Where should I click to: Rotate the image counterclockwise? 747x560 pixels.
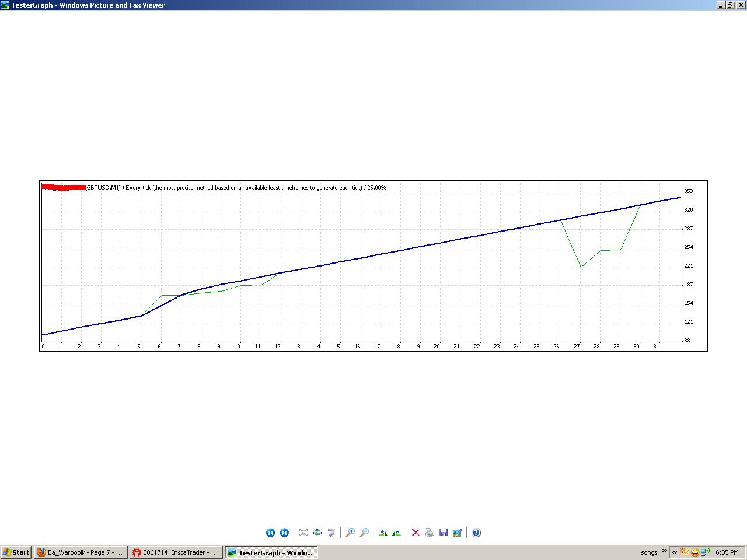(397, 533)
